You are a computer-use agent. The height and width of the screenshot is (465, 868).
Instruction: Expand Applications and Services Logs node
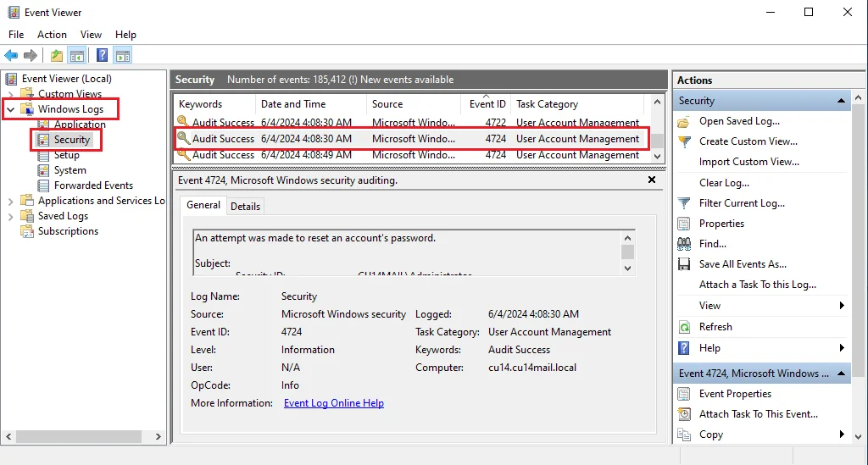[10, 202]
